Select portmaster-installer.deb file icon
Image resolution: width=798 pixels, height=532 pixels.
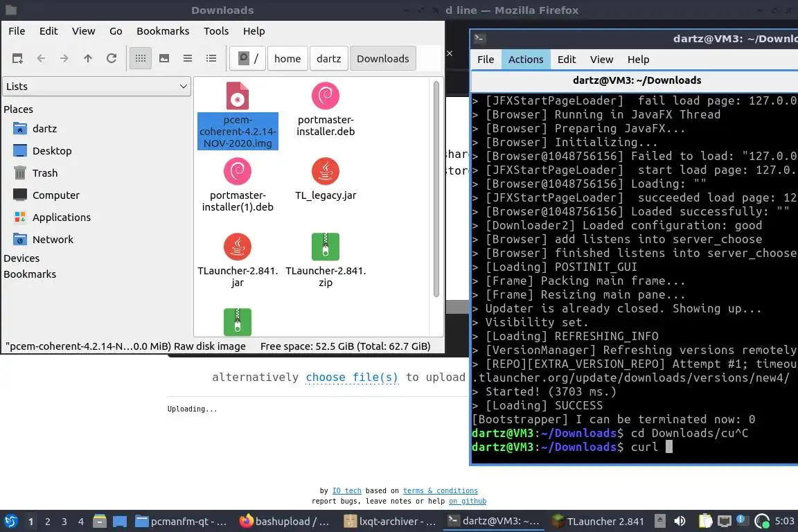click(x=326, y=96)
